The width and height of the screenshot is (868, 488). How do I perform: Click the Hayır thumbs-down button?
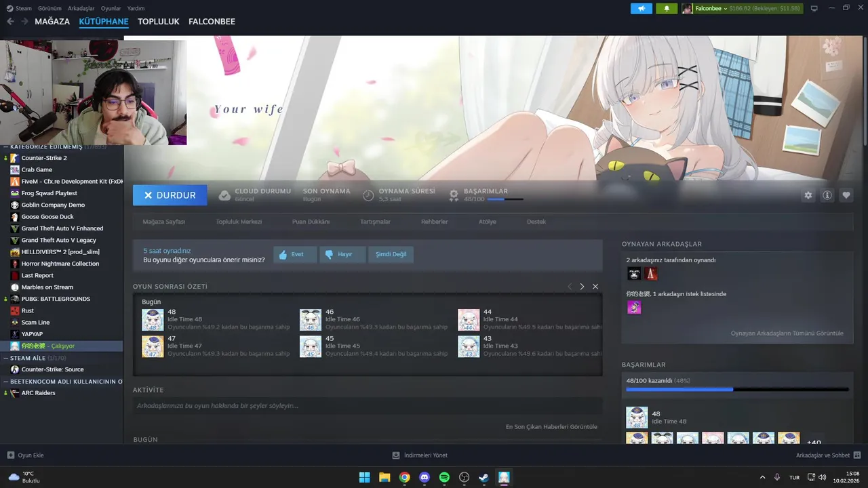(x=342, y=254)
